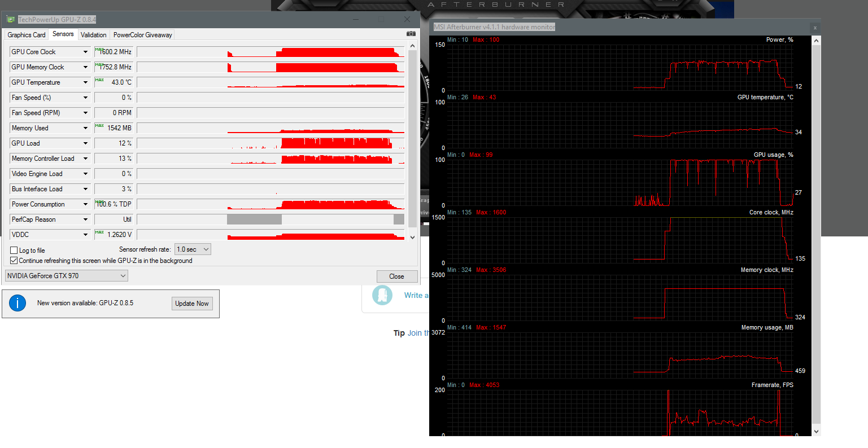Click the GPU-Z title bar app icon
The width and height of the screenshot is (868, 448).
pyautogui.click(x=11, y=19)
